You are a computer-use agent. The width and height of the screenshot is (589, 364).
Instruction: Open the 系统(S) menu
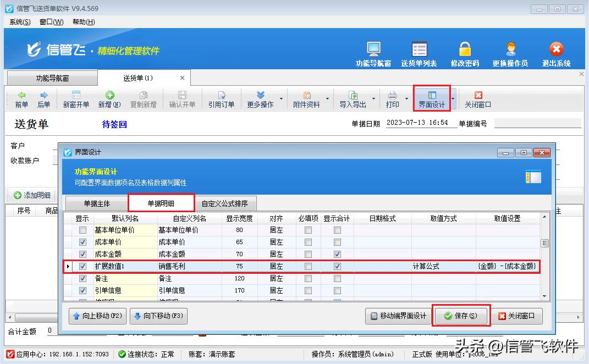coord(18,21)
